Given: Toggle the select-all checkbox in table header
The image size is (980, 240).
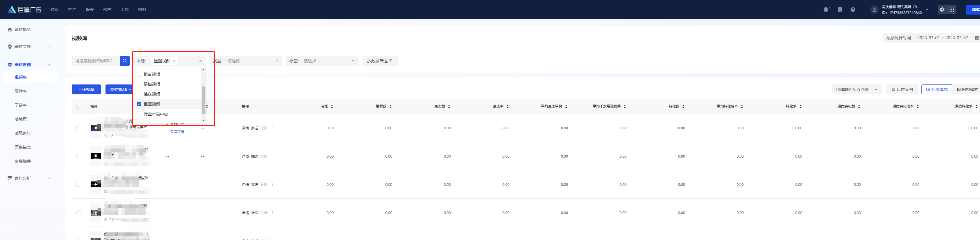Looking at the screenshot, I should (x=79, y=107).
